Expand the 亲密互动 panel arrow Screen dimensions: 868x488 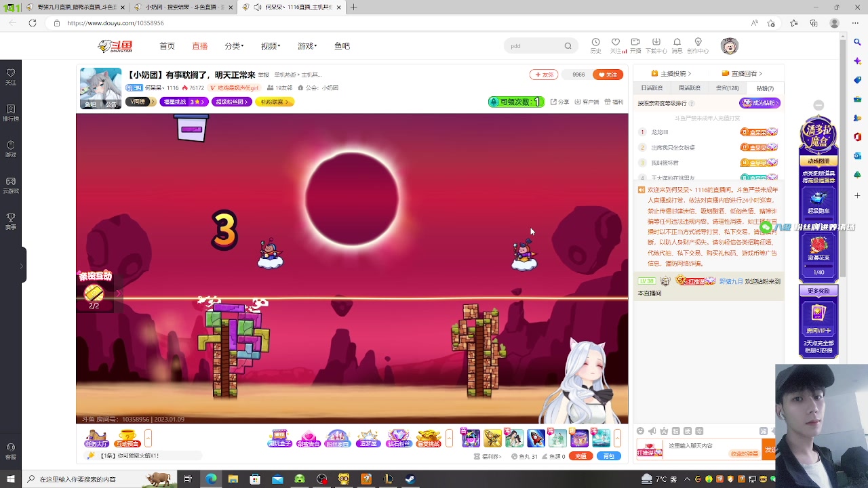tap(119, 293)
